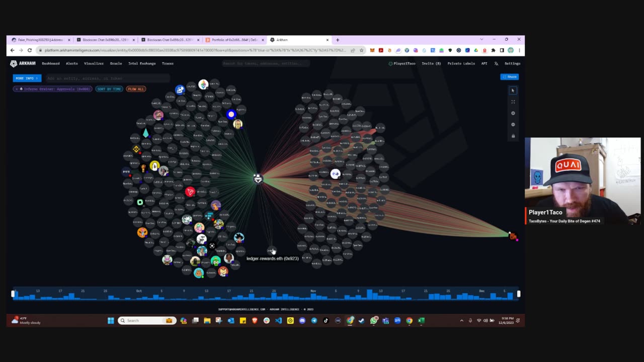This screenshot has height=362, width=644.
Task: Click the Share button
Action: (510, 77)
